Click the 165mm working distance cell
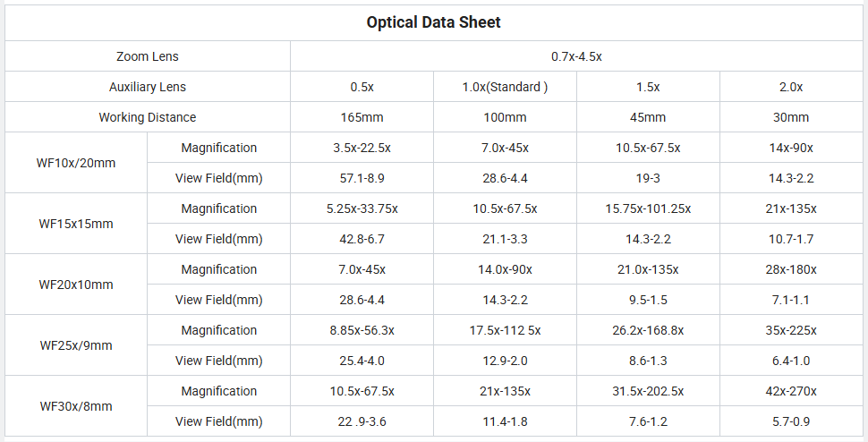 [x=362, y=117]
